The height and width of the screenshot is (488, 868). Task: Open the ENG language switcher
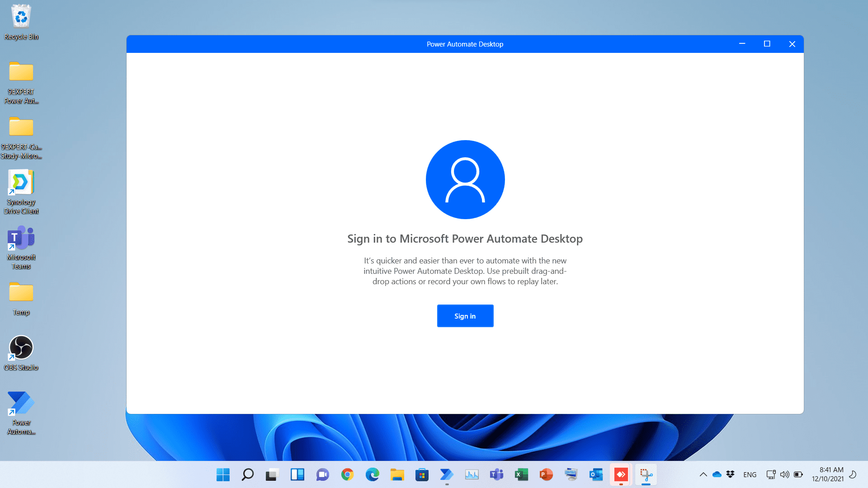(750, 474)
